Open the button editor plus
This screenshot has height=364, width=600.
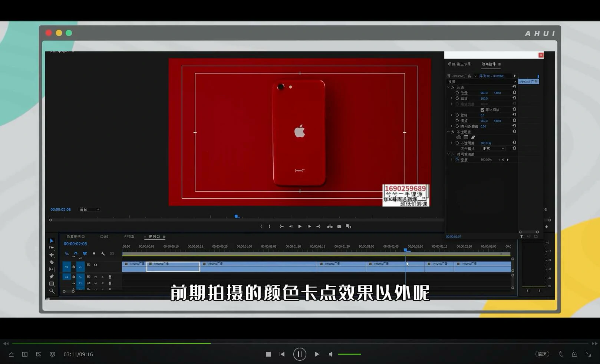click(x=546, y=227)
